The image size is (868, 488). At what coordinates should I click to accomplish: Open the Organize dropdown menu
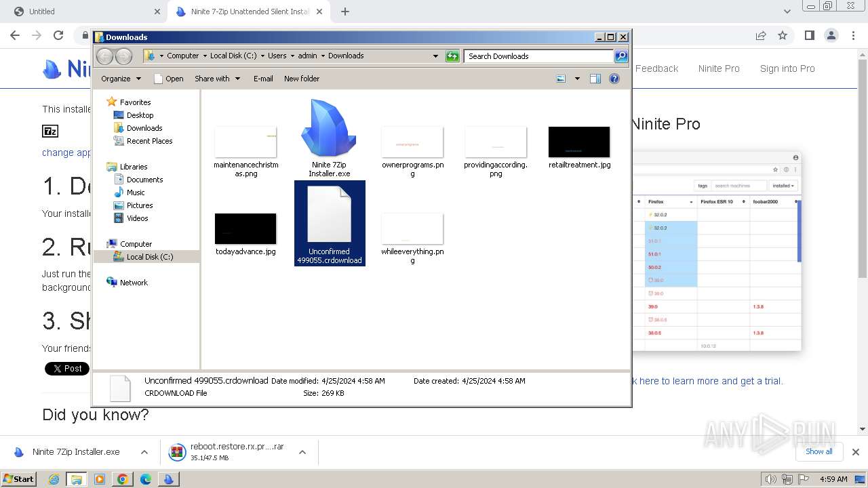point(121,79)
